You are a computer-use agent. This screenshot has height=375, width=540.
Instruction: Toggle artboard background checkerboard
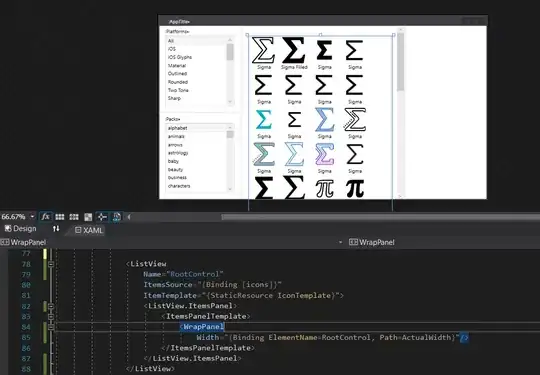88,217
